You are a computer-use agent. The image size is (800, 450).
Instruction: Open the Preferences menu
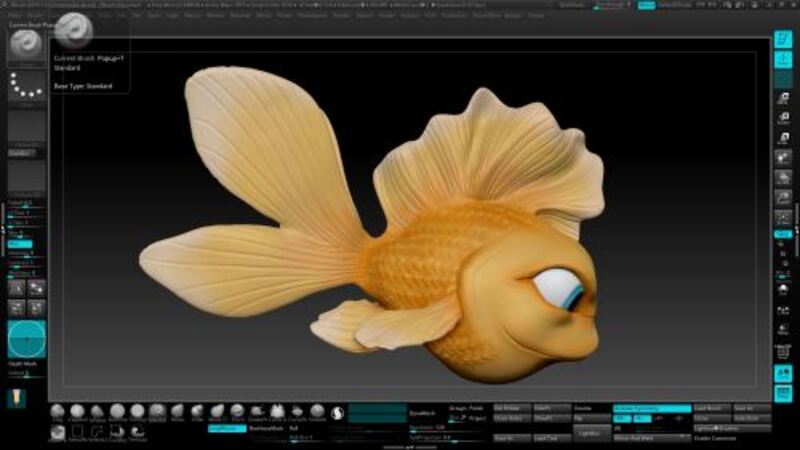312,15
